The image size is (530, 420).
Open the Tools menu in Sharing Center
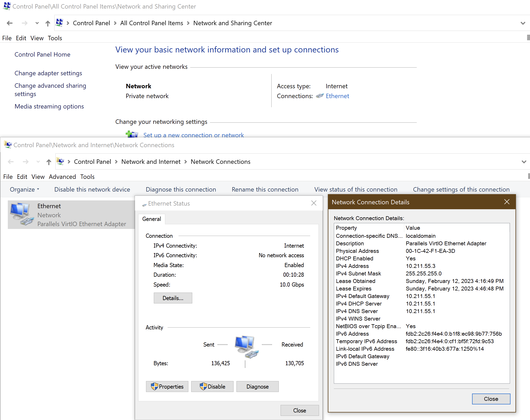(x=55, y=38)
